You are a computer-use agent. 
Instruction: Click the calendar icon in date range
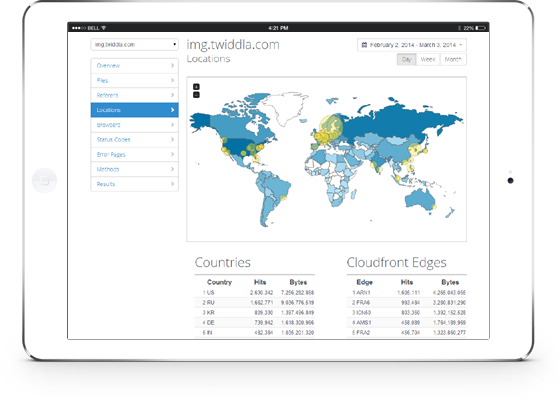coord(364,45)
